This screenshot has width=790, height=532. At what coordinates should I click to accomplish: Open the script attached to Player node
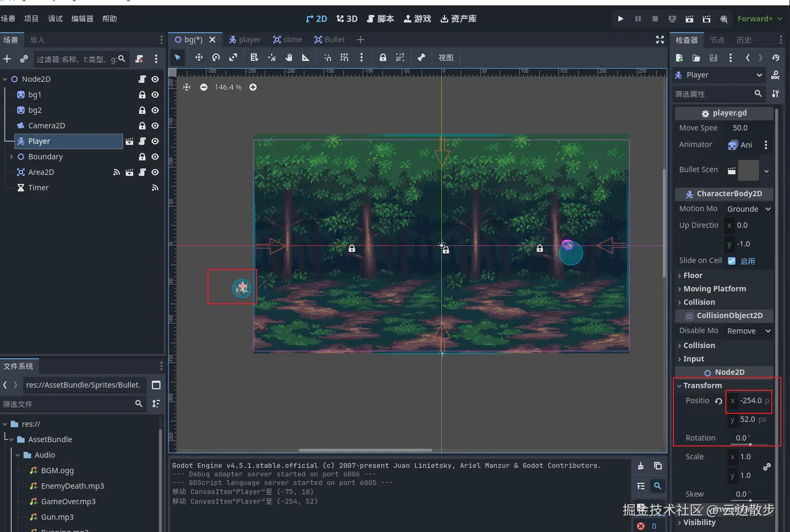pos(142,141)
